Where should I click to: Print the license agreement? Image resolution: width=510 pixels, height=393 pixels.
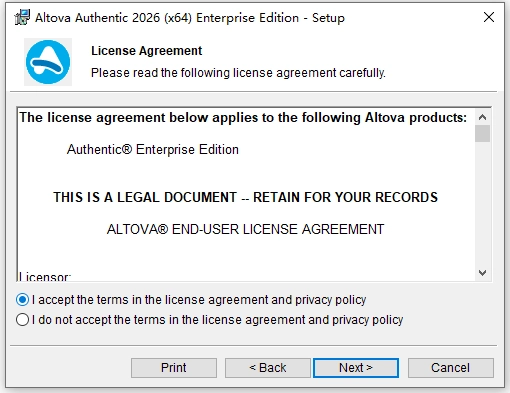pos(174,368)
